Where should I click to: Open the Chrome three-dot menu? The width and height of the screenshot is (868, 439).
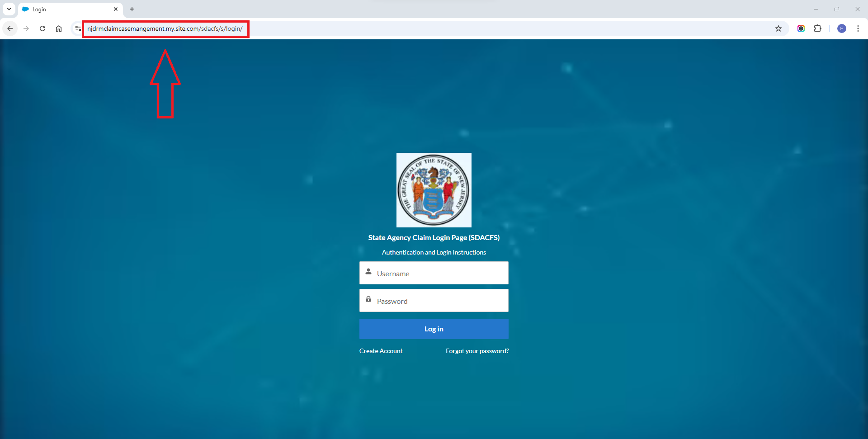coord(858,28)
